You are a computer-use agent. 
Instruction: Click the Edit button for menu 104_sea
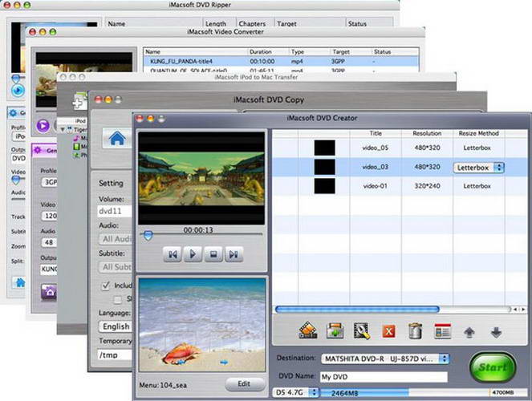point(245,383)
